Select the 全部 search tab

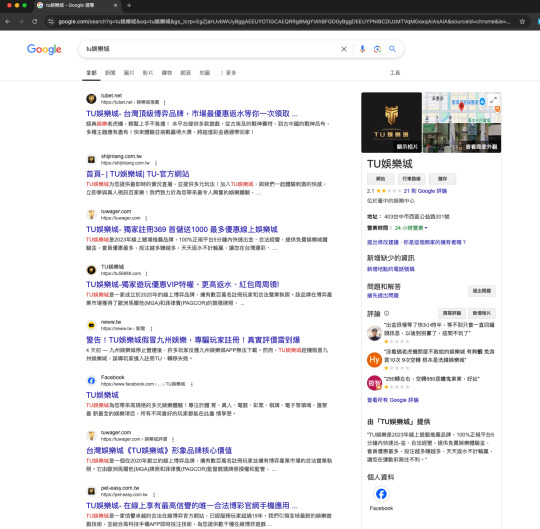tap(91, 73)
